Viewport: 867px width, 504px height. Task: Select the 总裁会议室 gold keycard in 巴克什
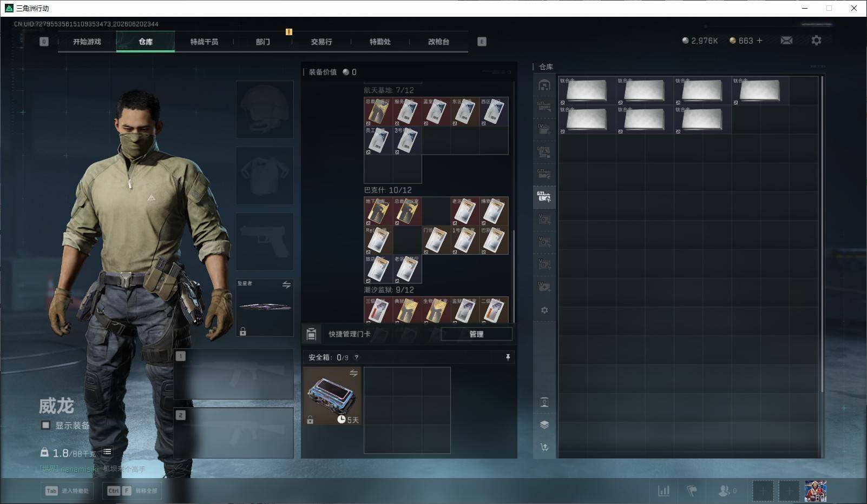407,211
